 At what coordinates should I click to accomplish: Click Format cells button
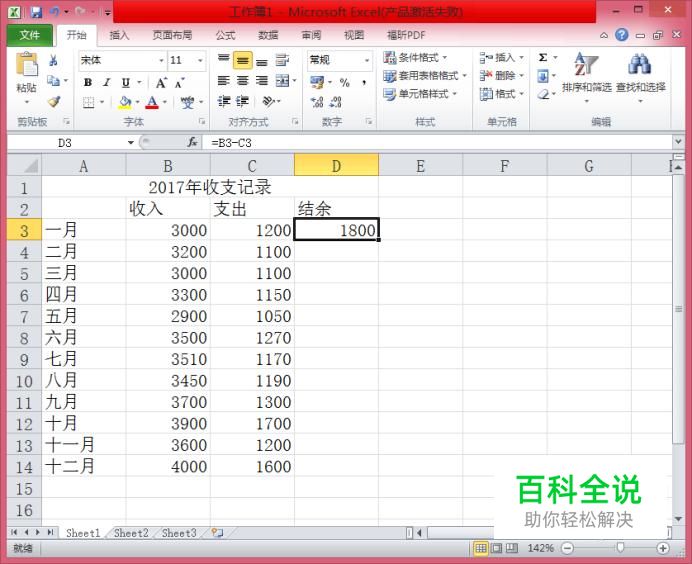pos(501,94)
